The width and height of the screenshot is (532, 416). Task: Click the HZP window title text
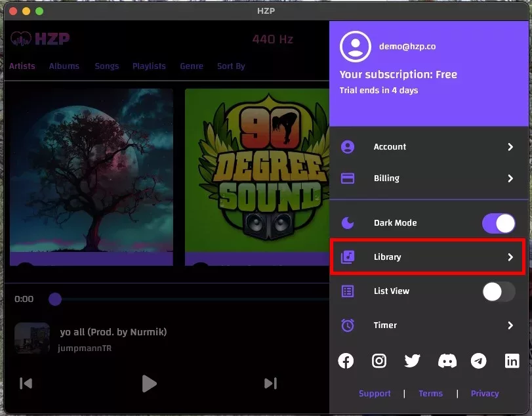click(x=266, y=11)
